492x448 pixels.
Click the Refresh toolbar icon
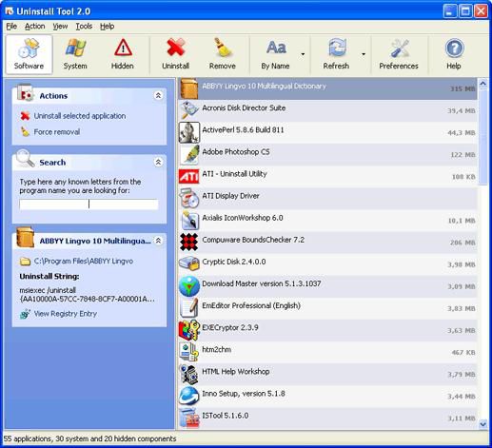point(336,54)
